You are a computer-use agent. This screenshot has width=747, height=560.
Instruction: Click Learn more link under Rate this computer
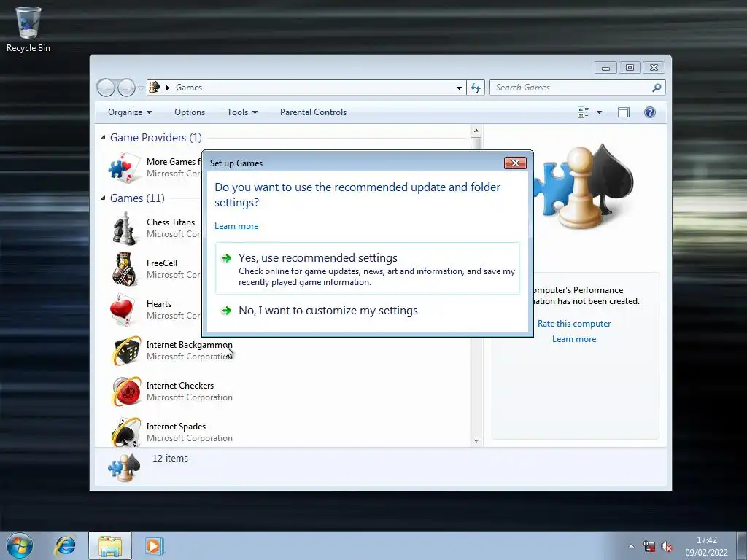(x=574, y=339)
